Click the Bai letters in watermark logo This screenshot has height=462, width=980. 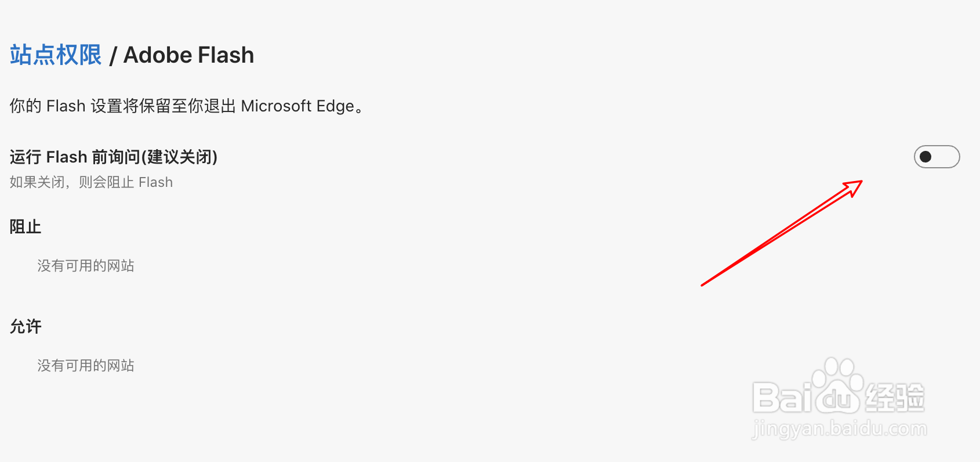pyautogui.click(x=782, y=396)
